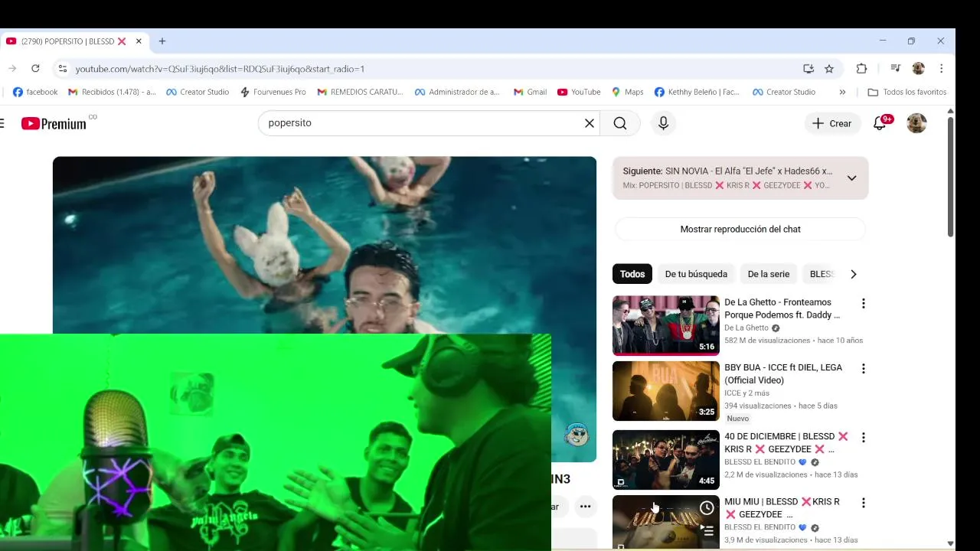The width and height of the screenshot is (980, 551).
Task: Click the install app icon in address bar
Action: pos(808,69)
